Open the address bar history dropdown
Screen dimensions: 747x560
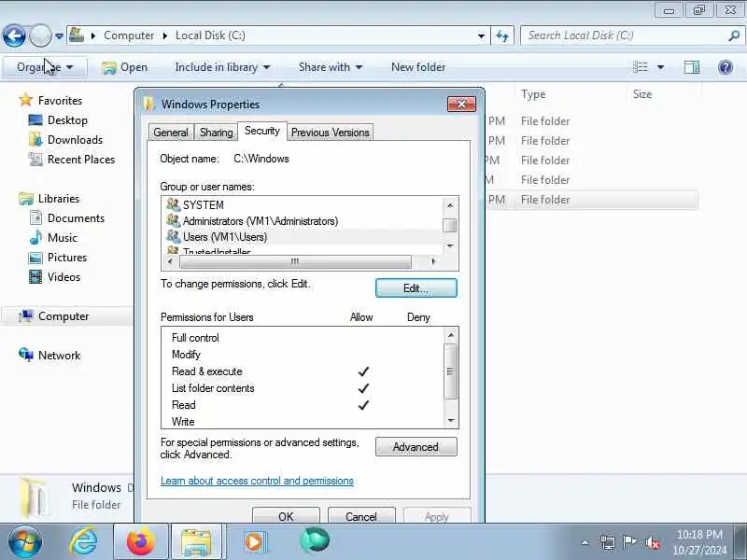click(x=481, y=35)
